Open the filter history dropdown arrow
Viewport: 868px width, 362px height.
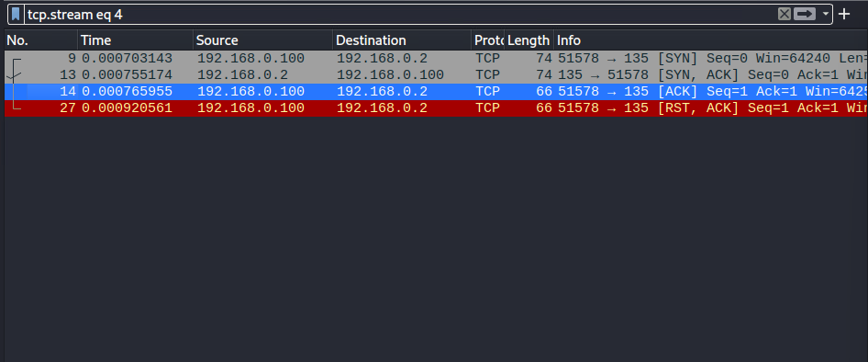tap(826, 14)
